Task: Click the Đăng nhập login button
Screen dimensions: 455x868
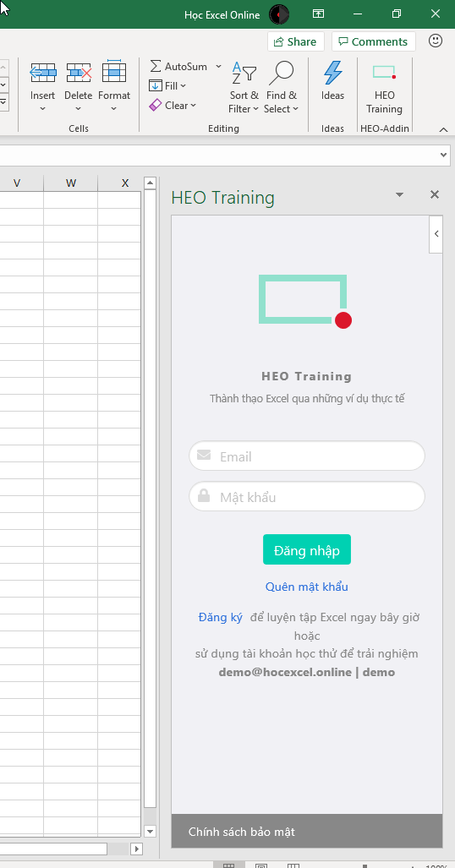Action: pyautogui.click(x=307, y=549)
